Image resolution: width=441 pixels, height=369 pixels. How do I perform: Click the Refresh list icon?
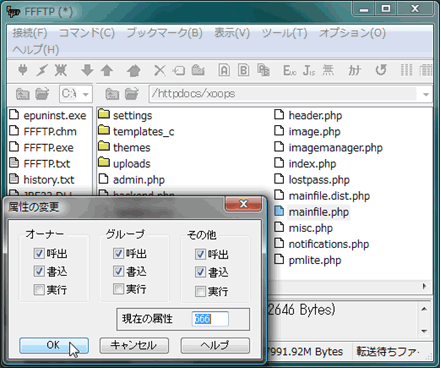(381, 70)
